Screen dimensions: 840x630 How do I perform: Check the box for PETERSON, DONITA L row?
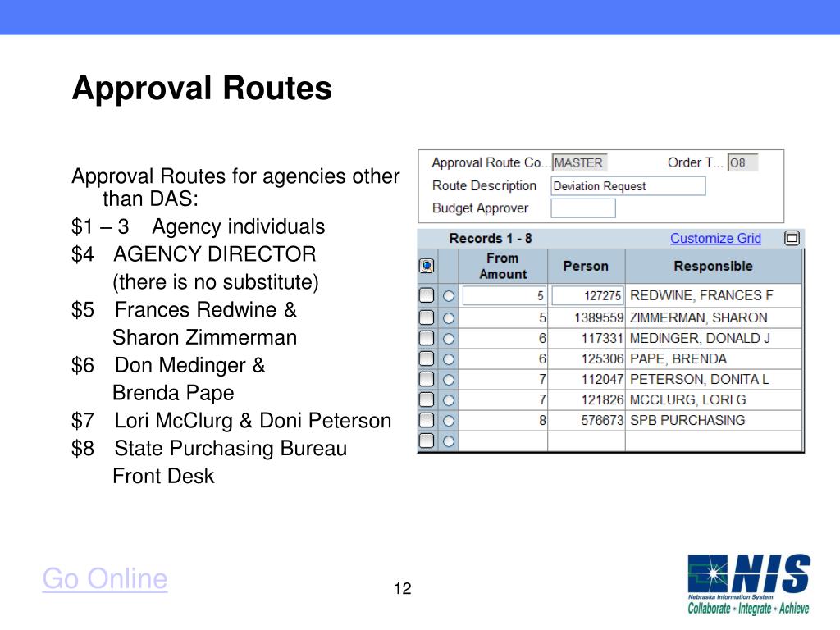tap(427, 379)
